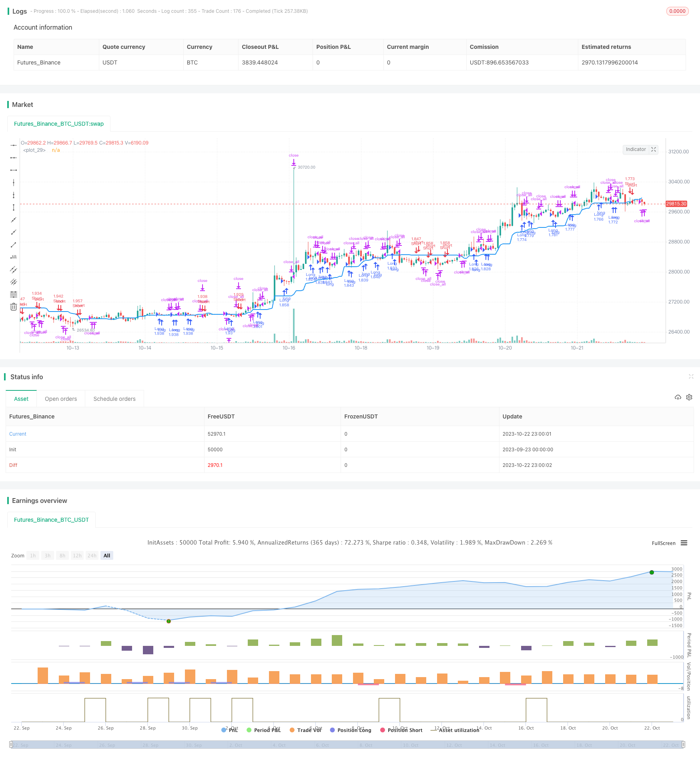The height and width of the screenshot is (760, 700).
Task: Select the parallel lines drawing tool
Action: pos(14,269)
